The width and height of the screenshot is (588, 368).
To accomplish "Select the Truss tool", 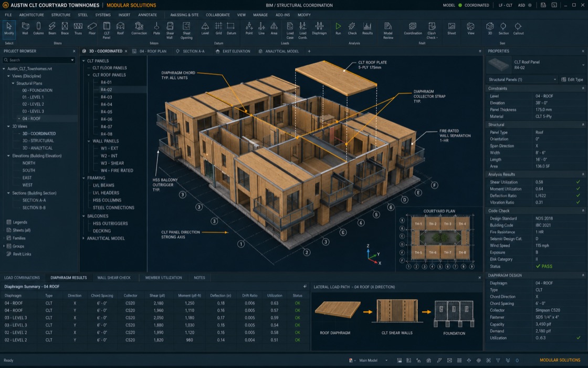I will pos(78,29).
